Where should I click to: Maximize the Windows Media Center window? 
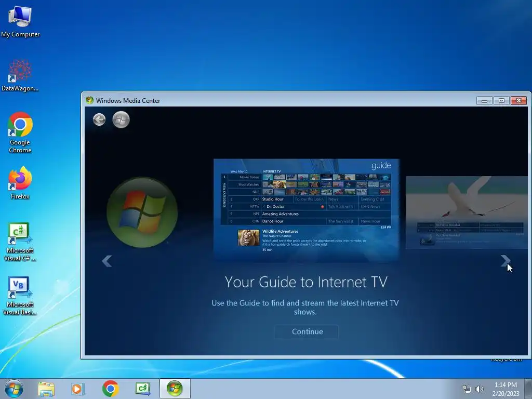click(501, 100)
